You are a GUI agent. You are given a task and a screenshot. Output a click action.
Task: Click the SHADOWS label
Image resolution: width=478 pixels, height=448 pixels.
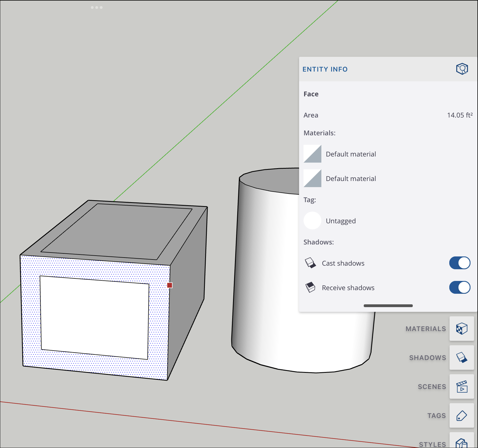428,358
